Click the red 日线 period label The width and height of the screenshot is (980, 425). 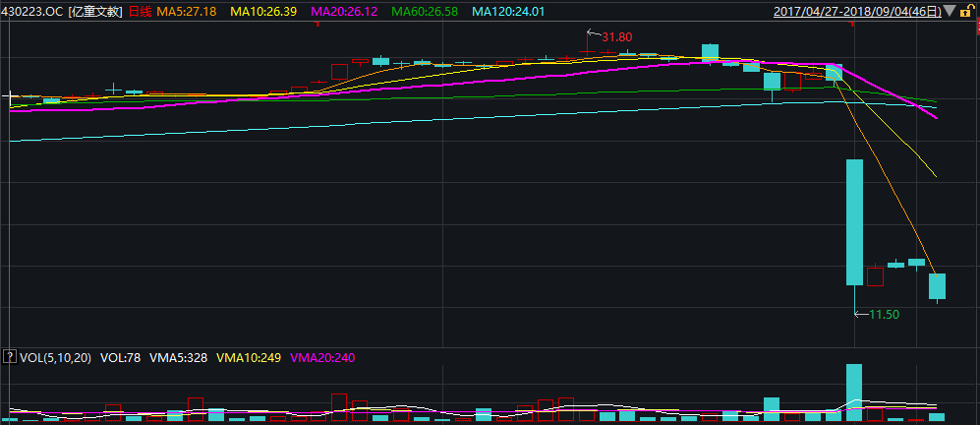141,12
